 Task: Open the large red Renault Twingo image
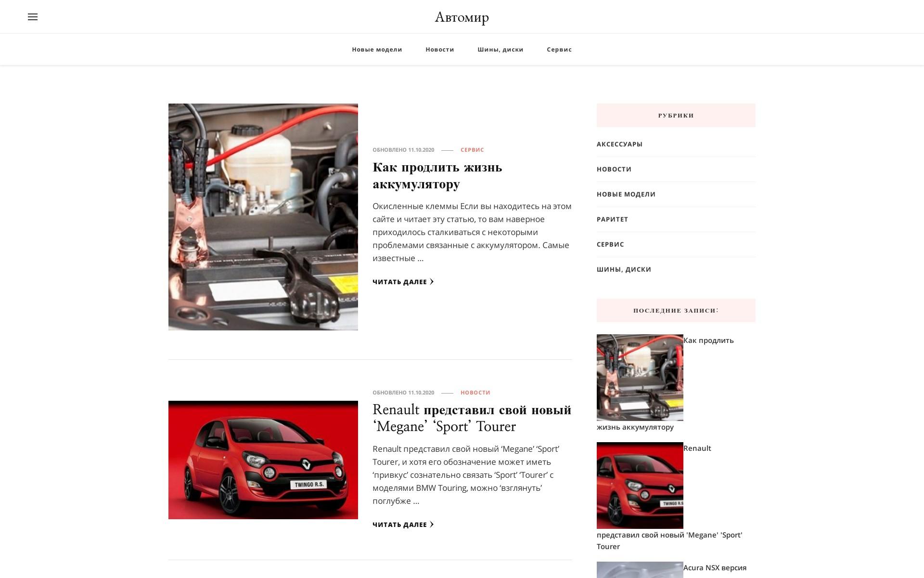(x=263, y=460)
